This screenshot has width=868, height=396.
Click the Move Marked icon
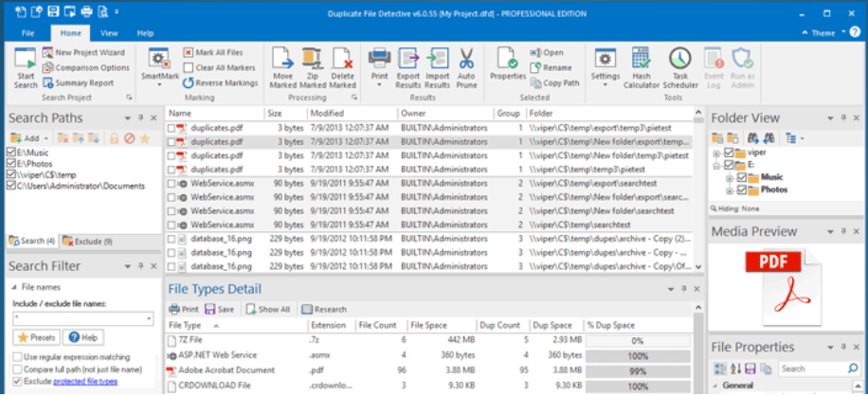(283, 68)
